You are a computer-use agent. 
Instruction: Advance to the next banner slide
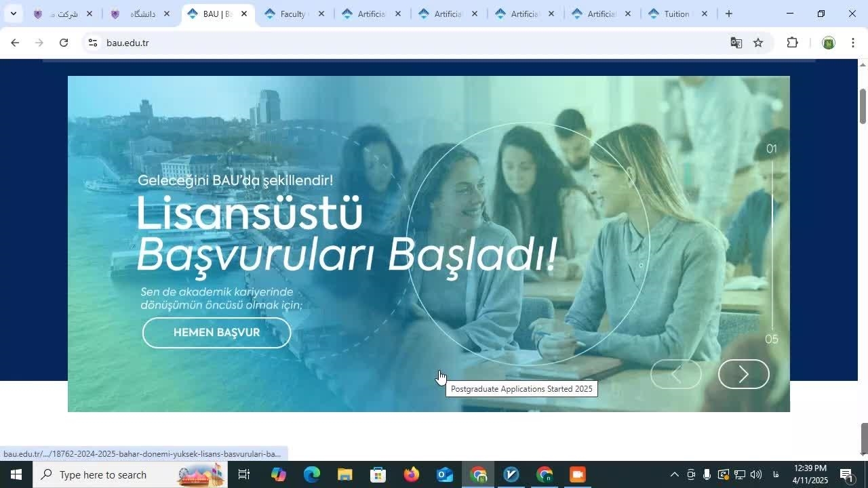coord(743,374)
